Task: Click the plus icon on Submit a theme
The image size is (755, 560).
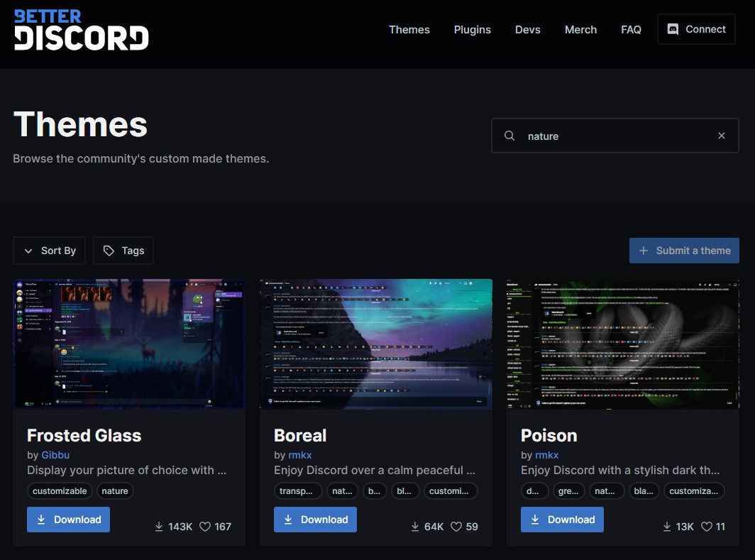Action: coord(644,251)
